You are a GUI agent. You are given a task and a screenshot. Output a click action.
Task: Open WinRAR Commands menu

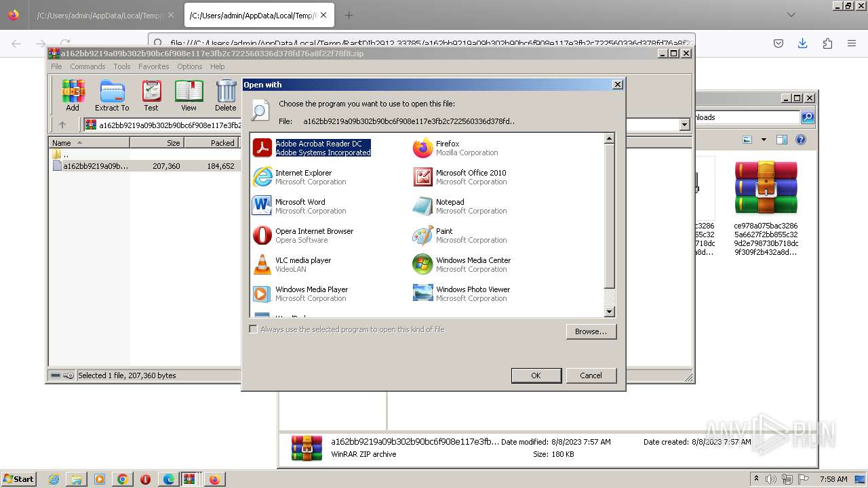(87, 66)
